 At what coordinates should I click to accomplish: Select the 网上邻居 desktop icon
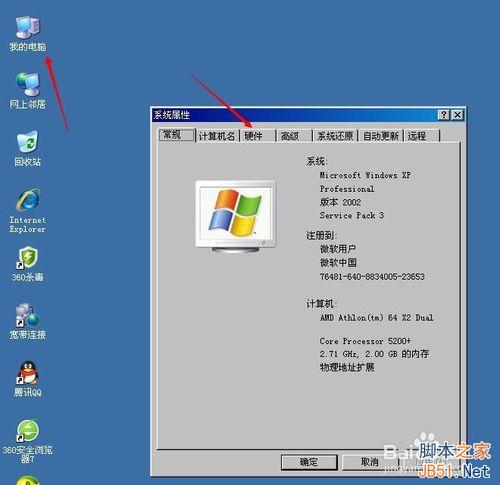(28, 91)
